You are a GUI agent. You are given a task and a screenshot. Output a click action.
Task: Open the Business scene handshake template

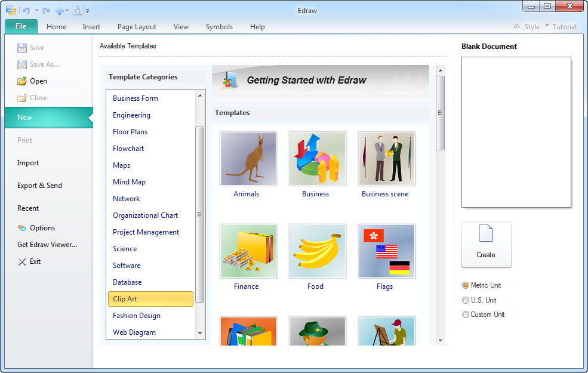pos(387,159)
